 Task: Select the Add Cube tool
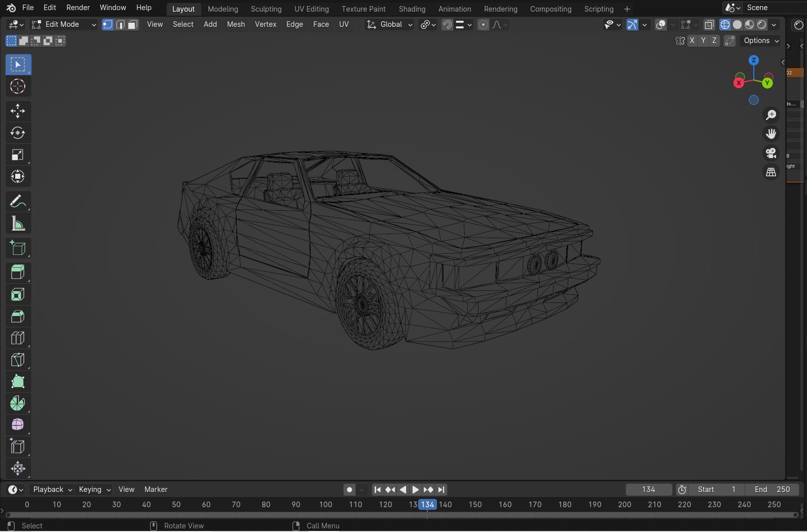18,248
